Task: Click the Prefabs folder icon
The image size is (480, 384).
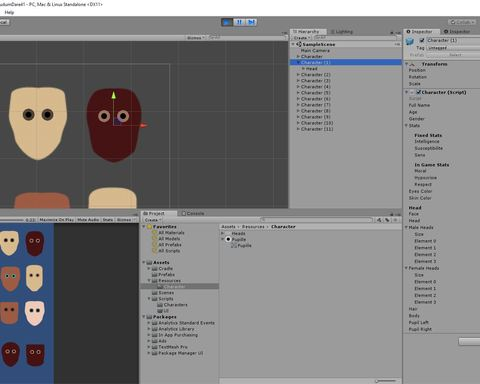Action: pos(155,274)
